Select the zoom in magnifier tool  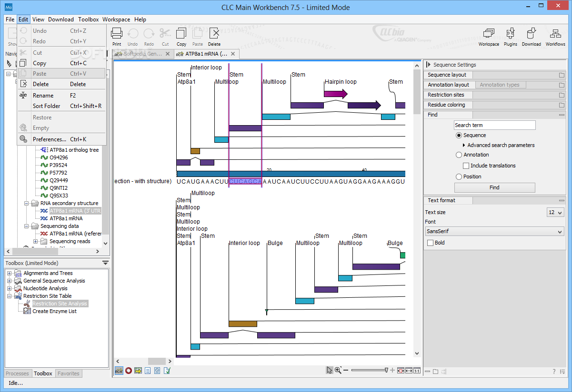[x=338, y=370]
